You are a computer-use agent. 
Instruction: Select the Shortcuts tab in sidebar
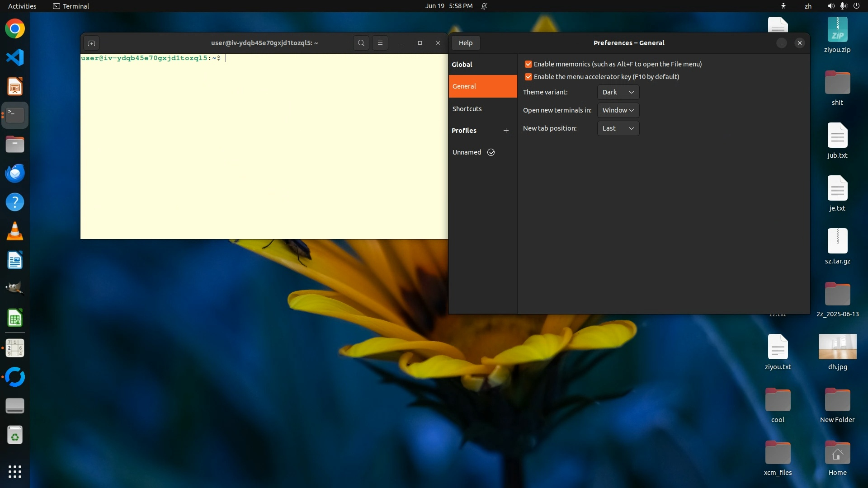(467, 109)
